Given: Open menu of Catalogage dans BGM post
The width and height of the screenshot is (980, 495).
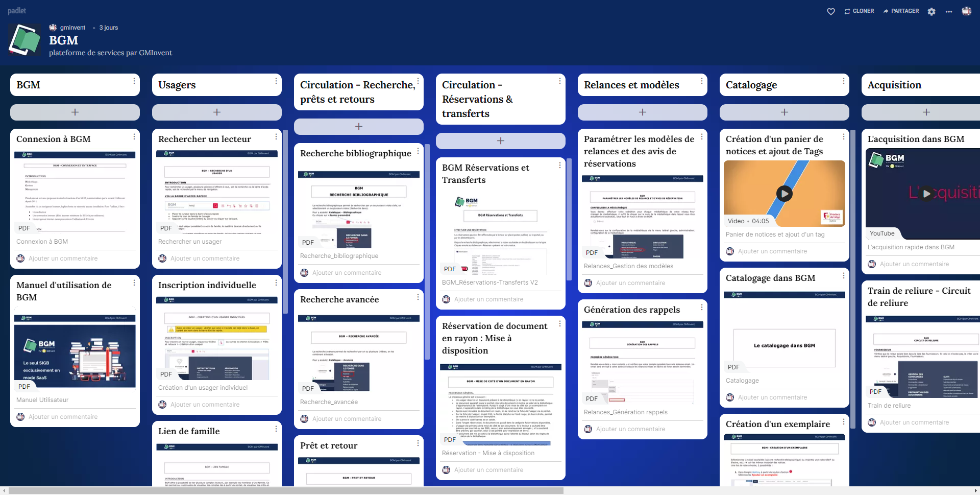Looking at the screenshot, I should (x=844, y=276).
